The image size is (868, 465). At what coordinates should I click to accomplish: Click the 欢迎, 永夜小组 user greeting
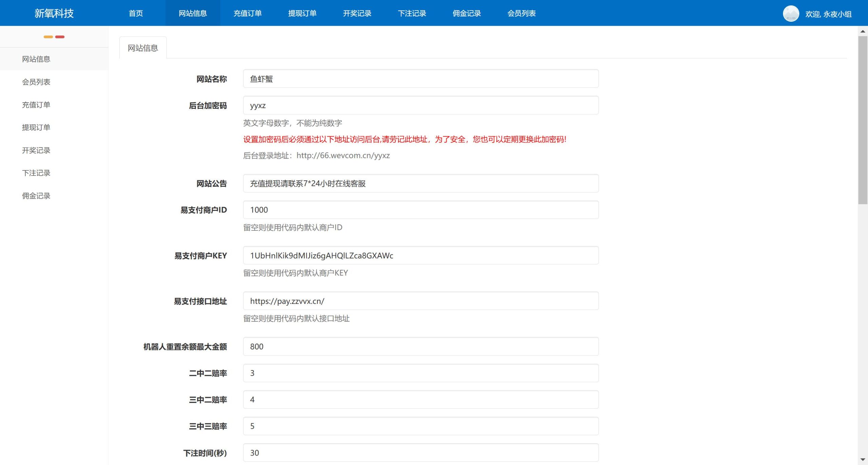click(828, 14)
